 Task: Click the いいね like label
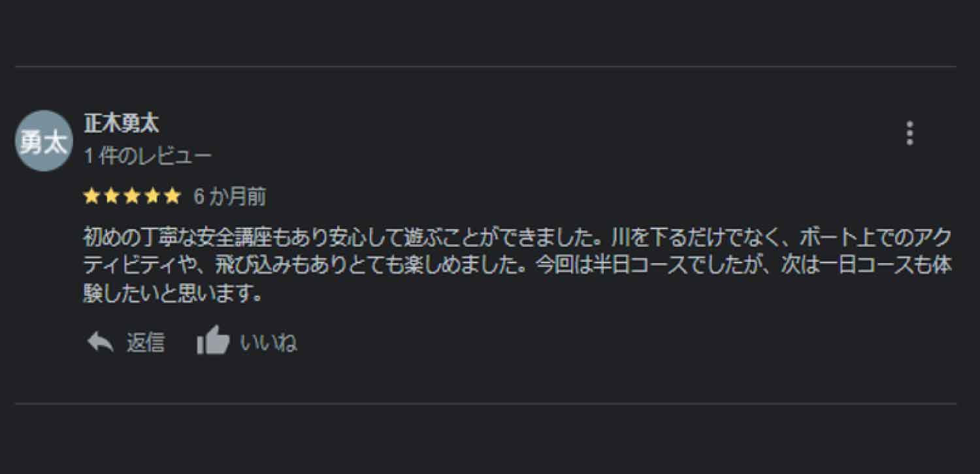[269, 342]
